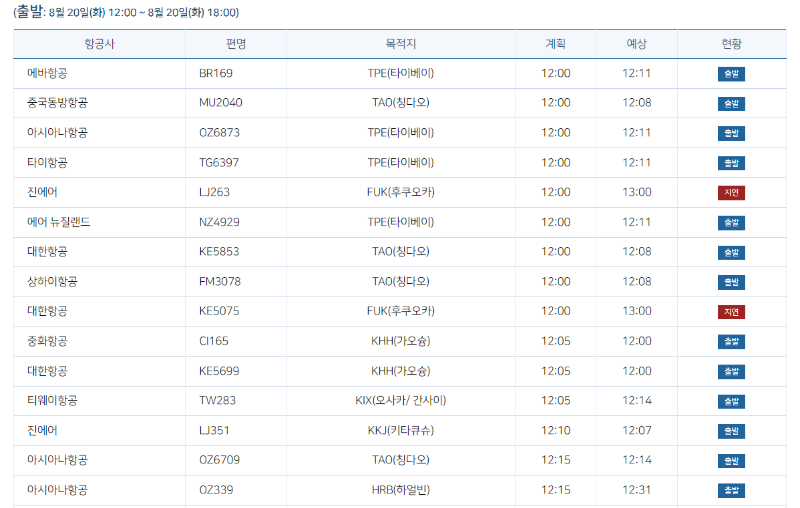Click destination HRB(하얼빈)
This screenshot has width=800, height=508.
tap(401, 490)
